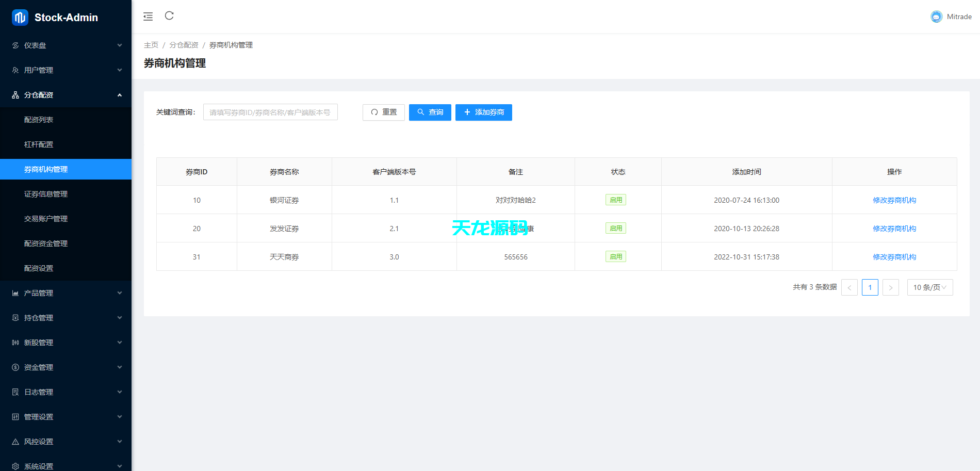The width and height of the screenshot is (980, 471).
Task: Open 资金管理 with the dollar icon
Action: coord(15,367)
